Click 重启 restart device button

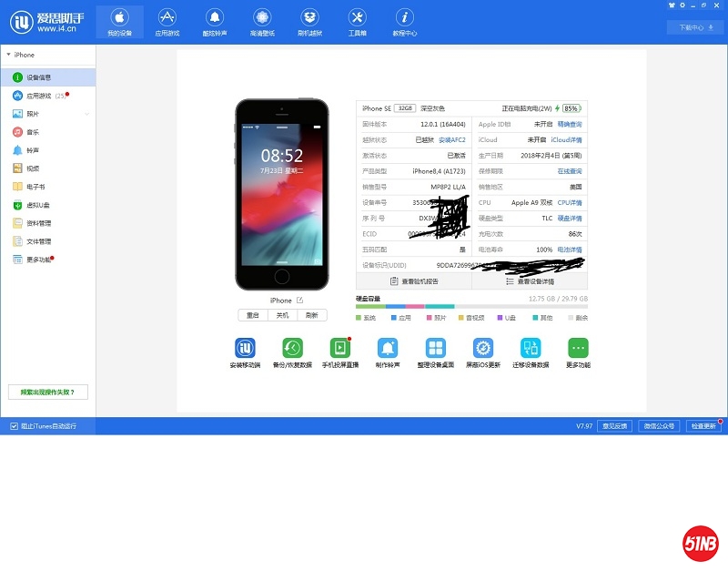[x=253, y=315]
